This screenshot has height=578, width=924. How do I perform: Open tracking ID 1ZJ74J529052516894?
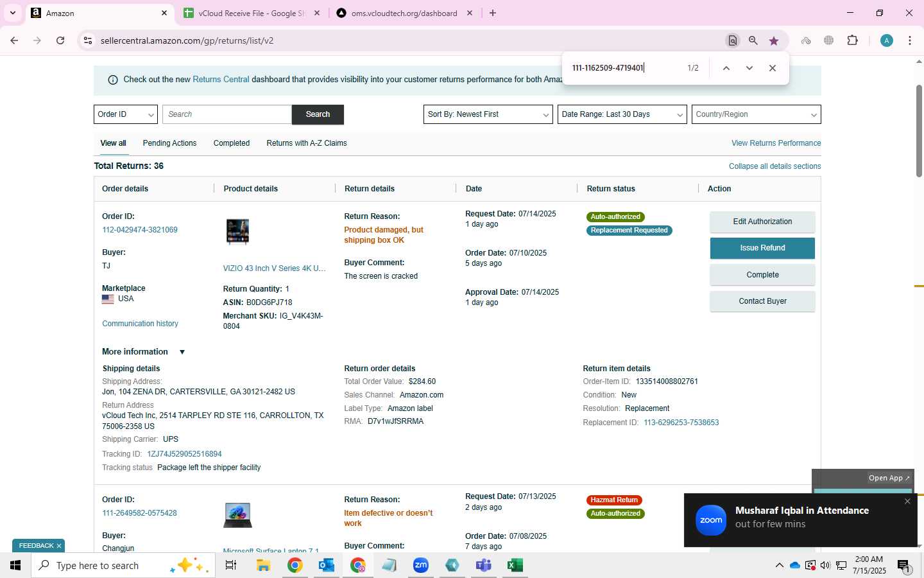pos(184,454)
